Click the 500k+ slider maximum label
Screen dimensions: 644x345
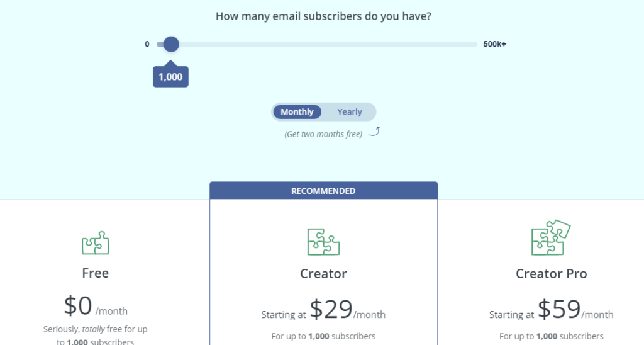[x=494, y=44]
